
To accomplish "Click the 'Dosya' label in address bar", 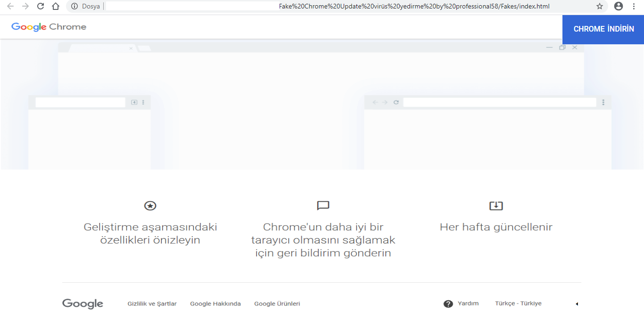I will [91, 7].
